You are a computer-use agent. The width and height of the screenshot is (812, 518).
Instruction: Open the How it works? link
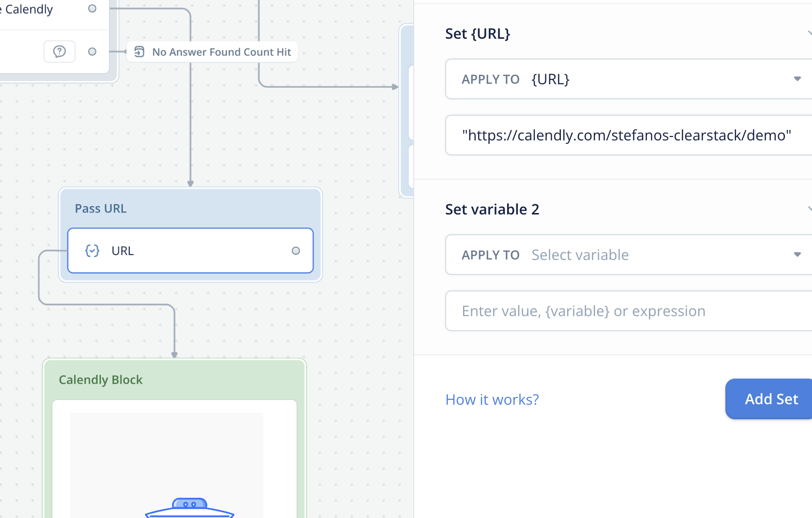[492, 399]
